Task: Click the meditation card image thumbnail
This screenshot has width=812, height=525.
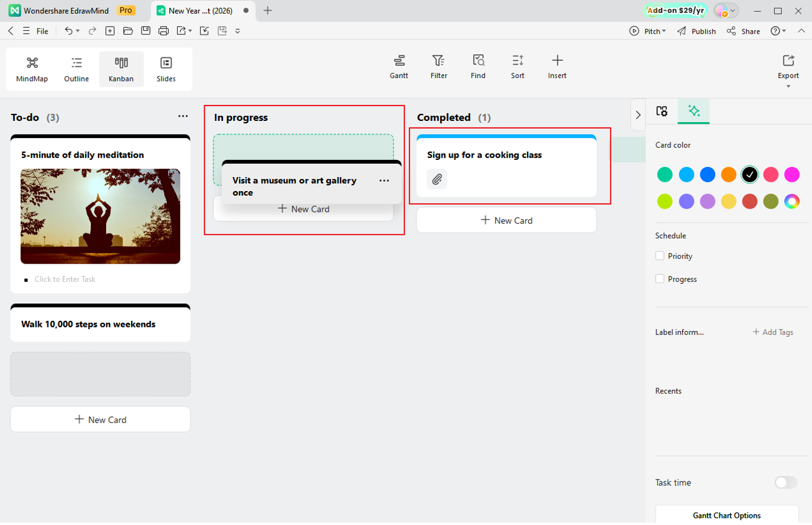Action: point(100,216)
